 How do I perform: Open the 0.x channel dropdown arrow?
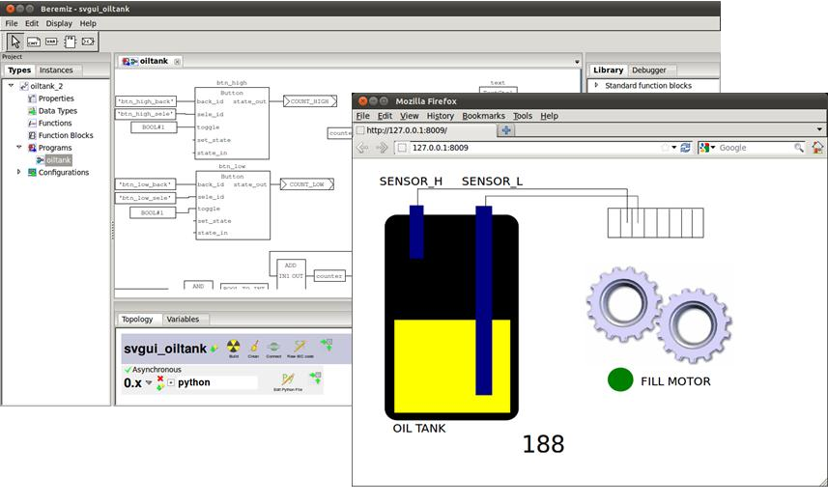[x=149, y=382]
